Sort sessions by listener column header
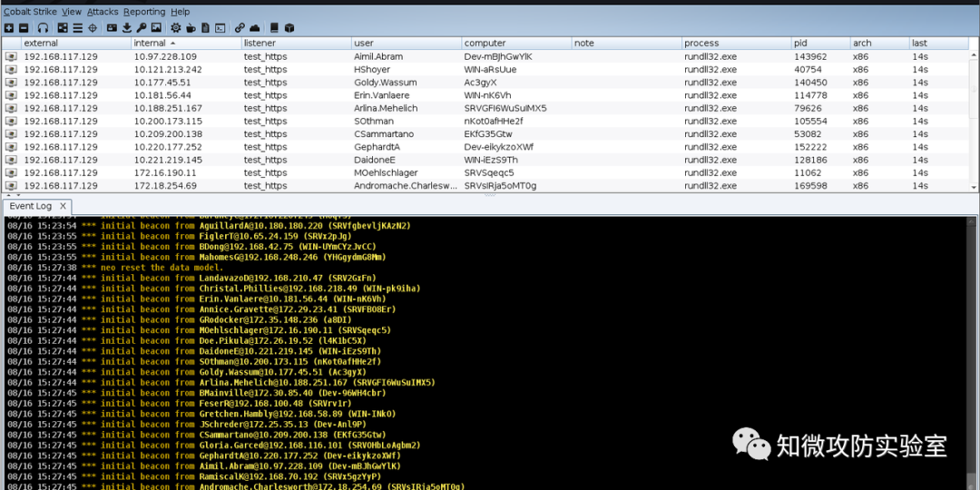The height and width of the screenshot is (490, 980). point(296,44)
